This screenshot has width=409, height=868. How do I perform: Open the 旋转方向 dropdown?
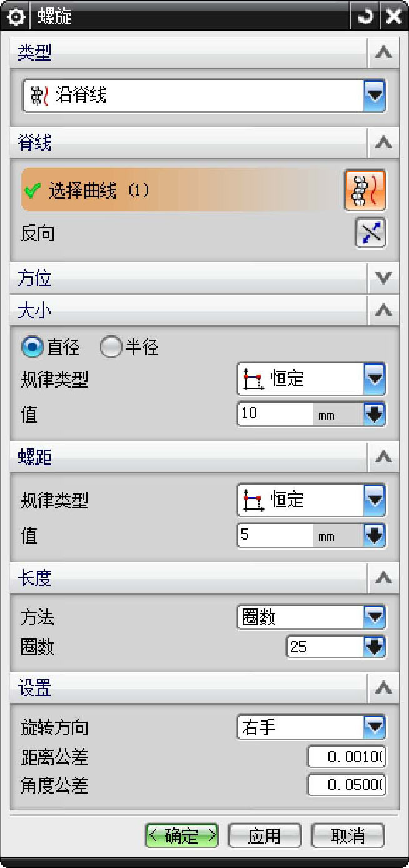click(x=375, y=727)
